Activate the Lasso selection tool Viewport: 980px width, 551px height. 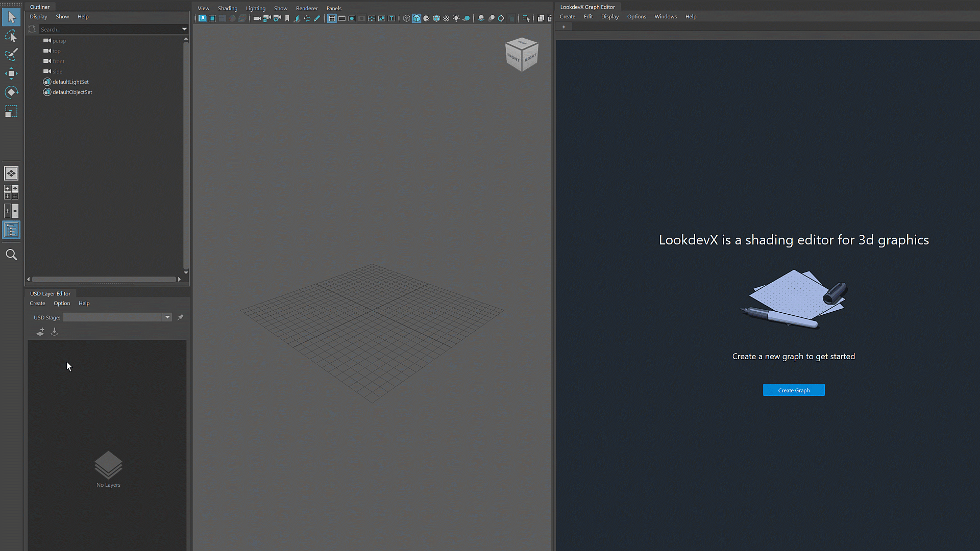11,36
